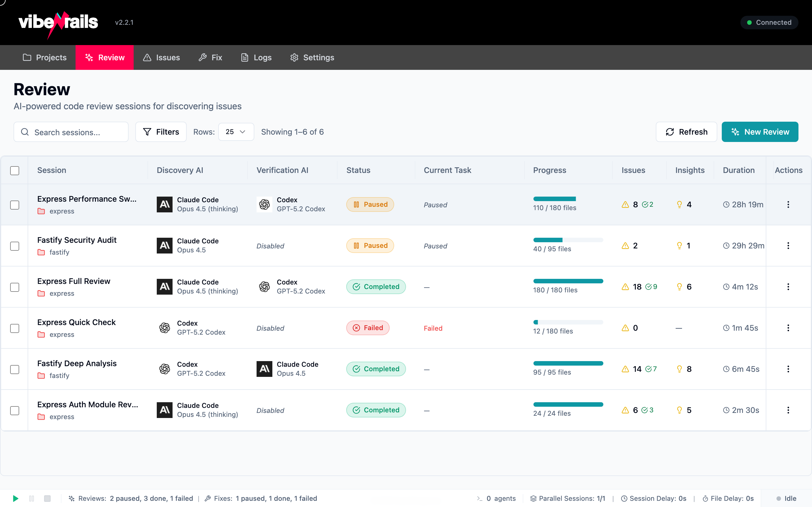Screen dimensions: 812x507
Task: Click the Claude Code icon for Fastify Security Audit
Action: click(x=164, y=245)
